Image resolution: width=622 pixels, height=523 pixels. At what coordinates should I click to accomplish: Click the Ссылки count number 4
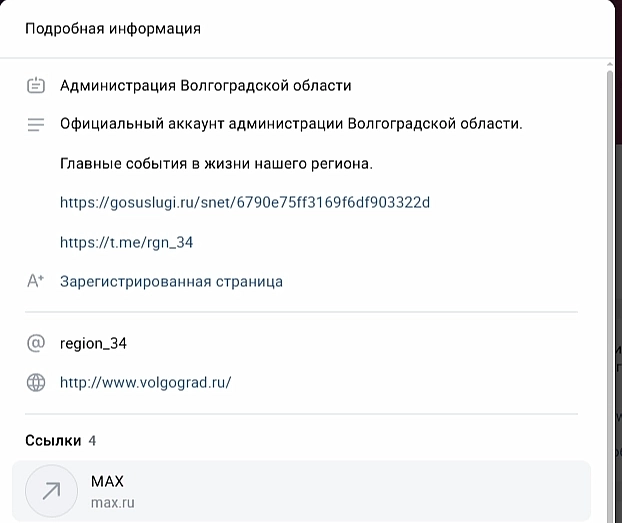[x=92, y=440]
